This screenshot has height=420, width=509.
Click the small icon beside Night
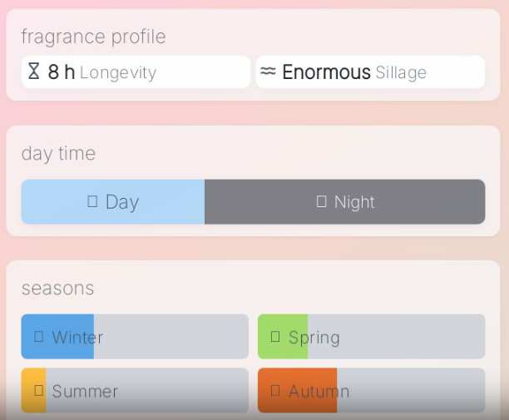pyautogui.click(x=322, y=201)
